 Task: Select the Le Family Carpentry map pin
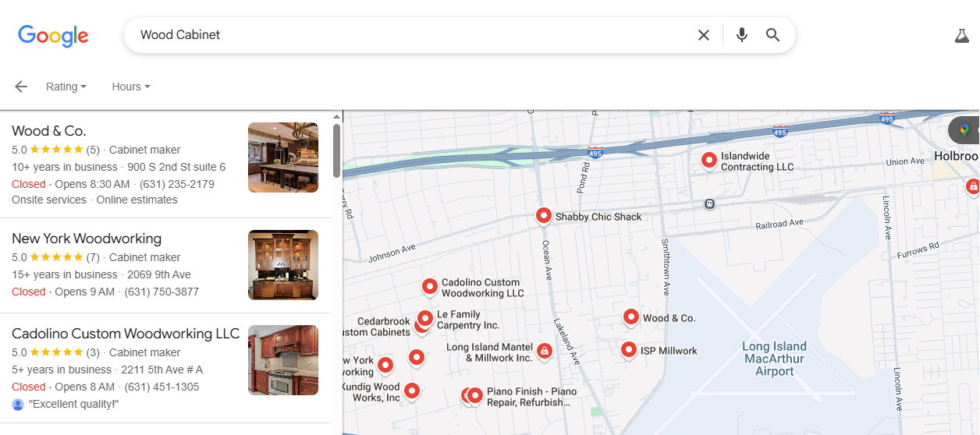(x=425, y=319)
